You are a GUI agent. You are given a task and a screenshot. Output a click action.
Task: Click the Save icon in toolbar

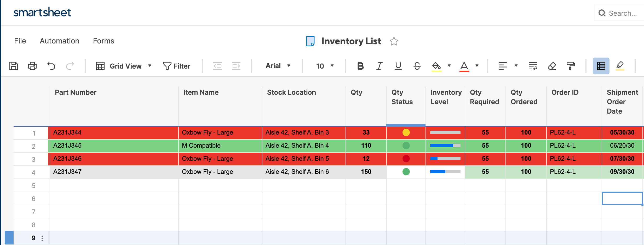[14, 66]
